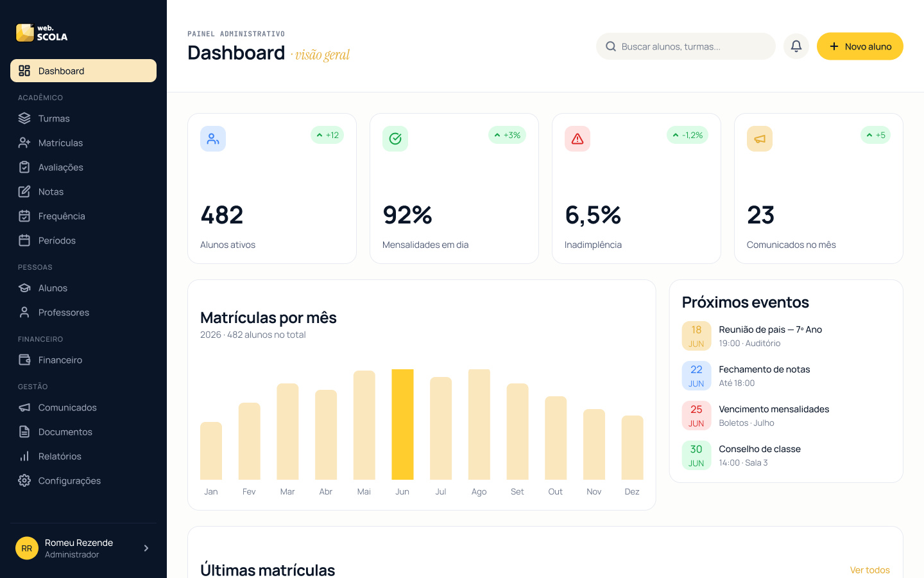The image size is (924, 578).
Task: Click the +3% trend badge
Action: [507, 135]
